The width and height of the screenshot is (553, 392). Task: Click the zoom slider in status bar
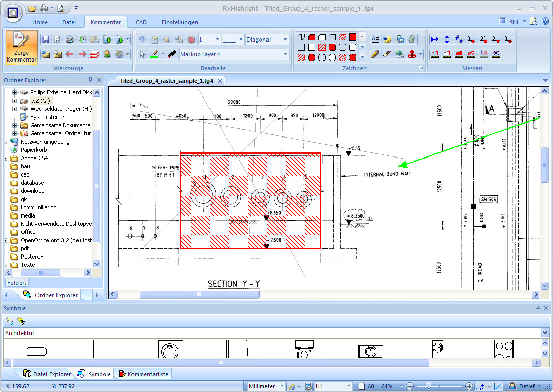[428, 386]
